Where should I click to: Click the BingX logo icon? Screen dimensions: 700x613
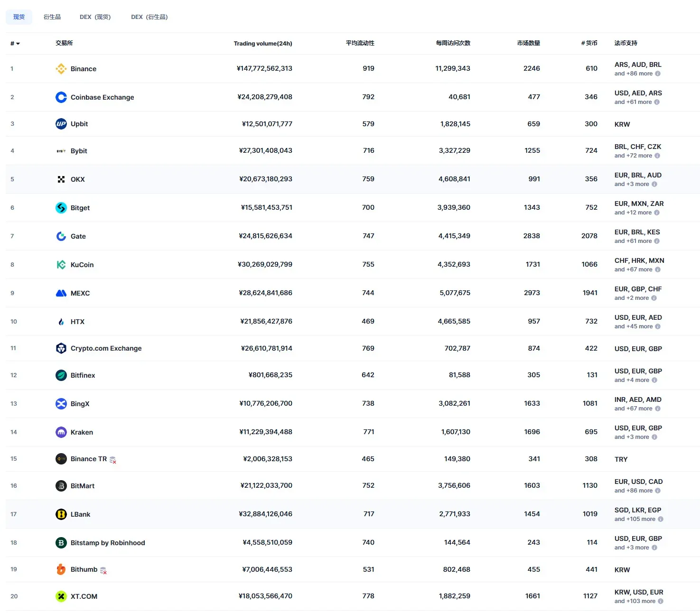61,404
